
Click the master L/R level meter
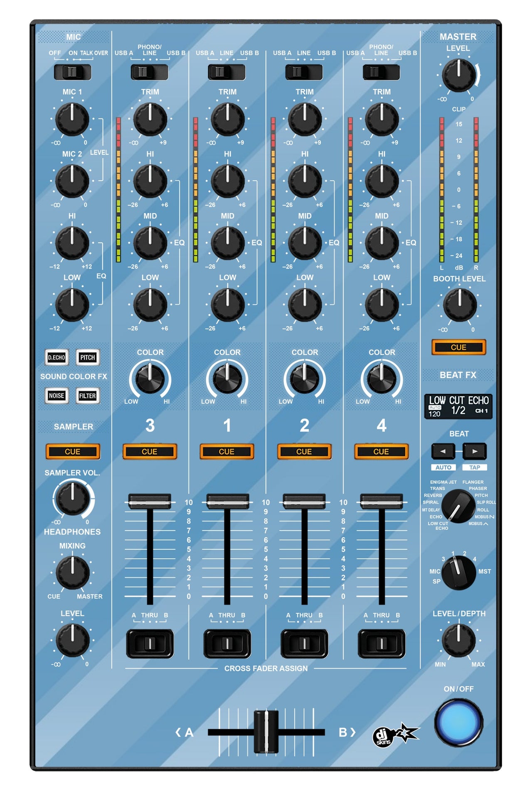(459, 190)
